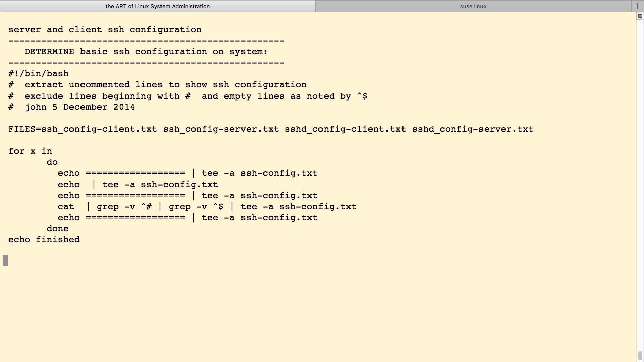This screenshot has width=644, height=362.
Task: Click the comment 'extract uncommented lines to show ssh configuration'
Action: [166, 85]
